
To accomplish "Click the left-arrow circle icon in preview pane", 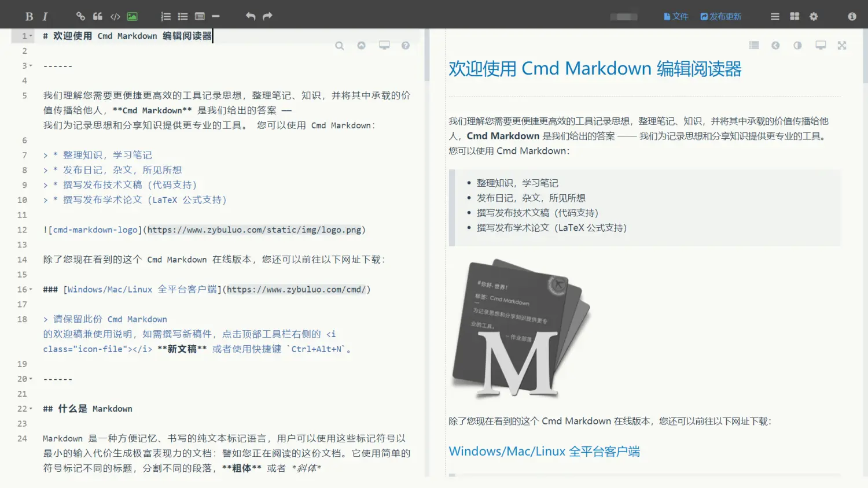I will tap(775, 45).
